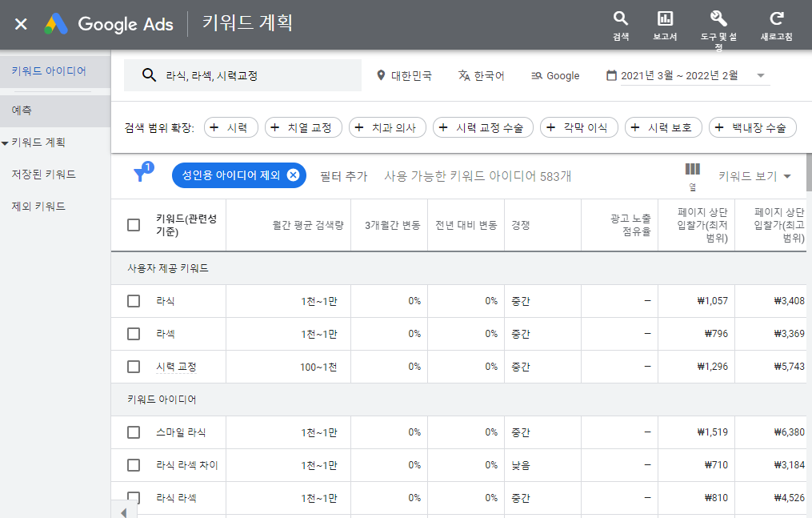Open the date range dropdown arrow

click(x=760, y=75)
